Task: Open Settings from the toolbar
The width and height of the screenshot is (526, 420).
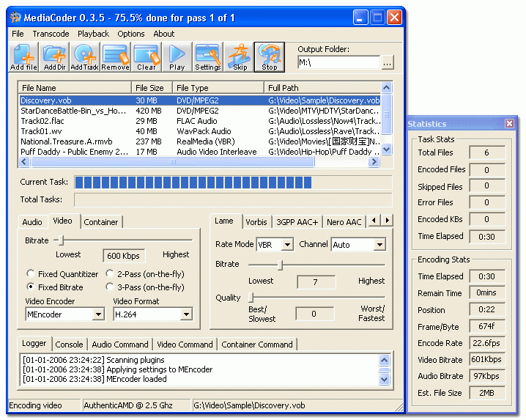Action: pyautogui.click(x=207, y=56)
